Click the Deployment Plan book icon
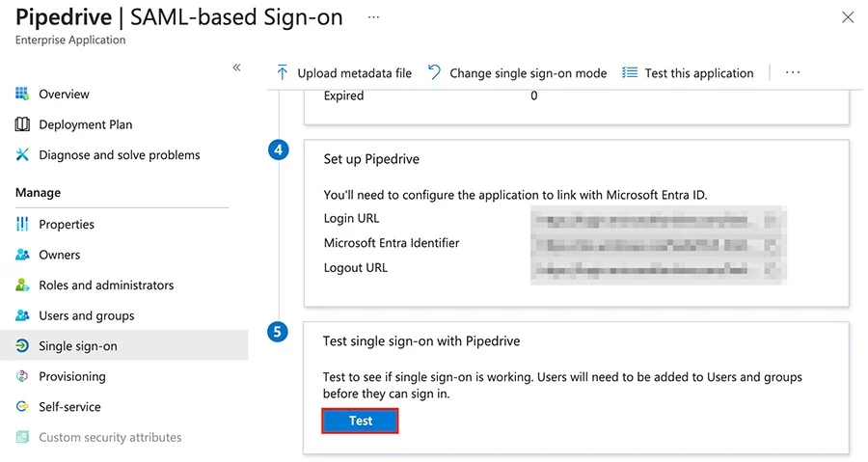Viewport: 868px width, 462px height. tap(22, 123)
